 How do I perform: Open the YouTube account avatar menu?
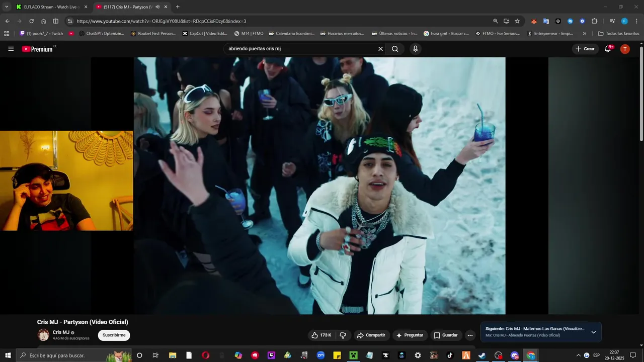625,49
